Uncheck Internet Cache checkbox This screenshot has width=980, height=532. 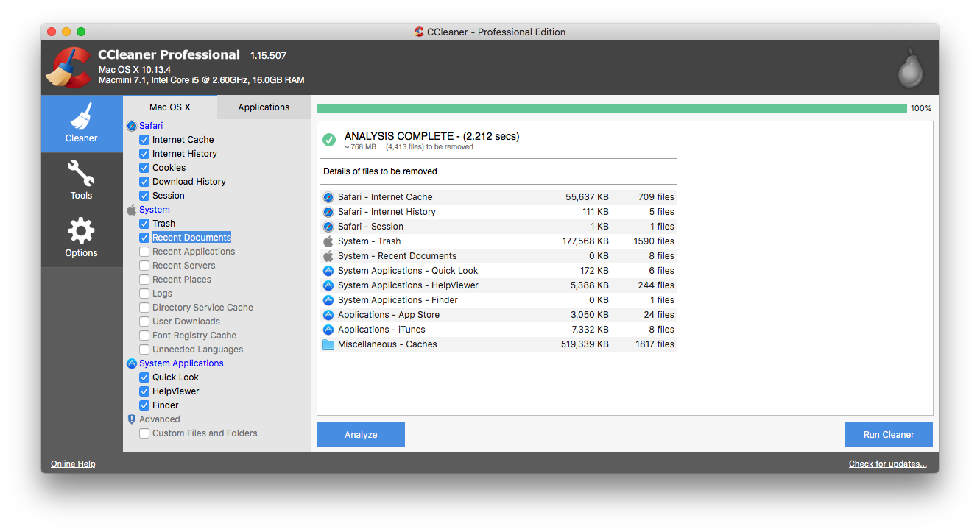[x=144, y=140]
